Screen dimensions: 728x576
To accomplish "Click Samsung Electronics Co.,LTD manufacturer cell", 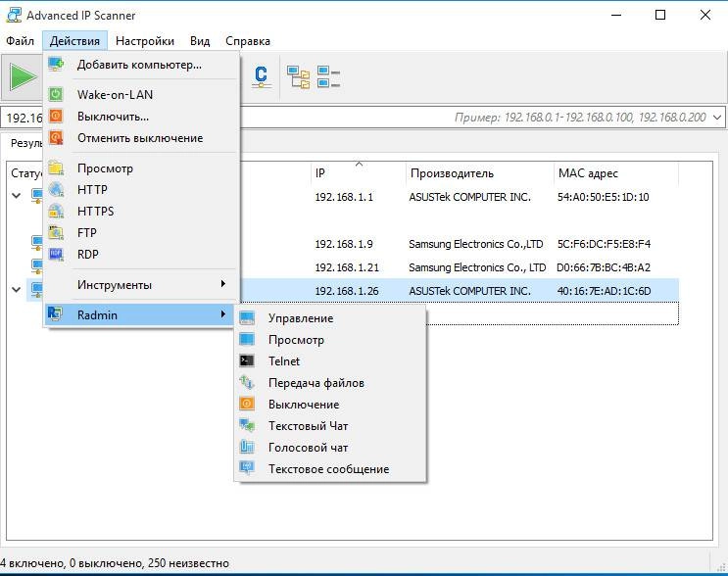I will tap(475, 244).
